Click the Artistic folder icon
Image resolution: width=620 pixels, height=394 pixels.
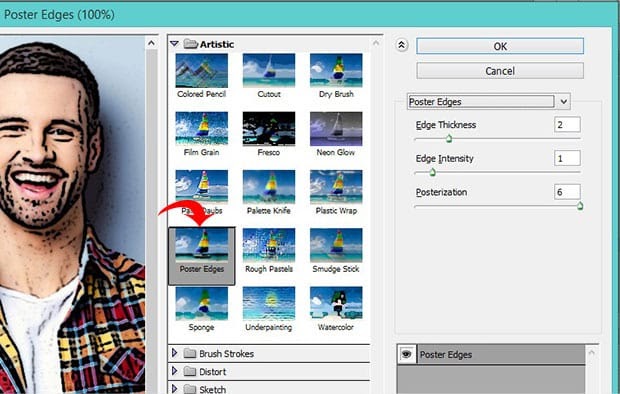pos(191,44)
